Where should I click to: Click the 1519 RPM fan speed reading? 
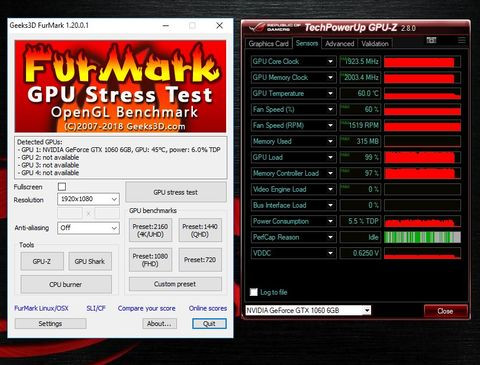coord(360,125)
